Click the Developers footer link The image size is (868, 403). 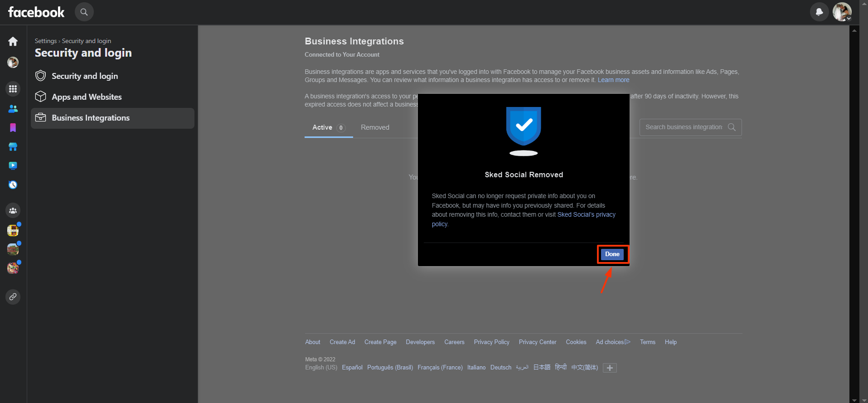pos(420,342)
